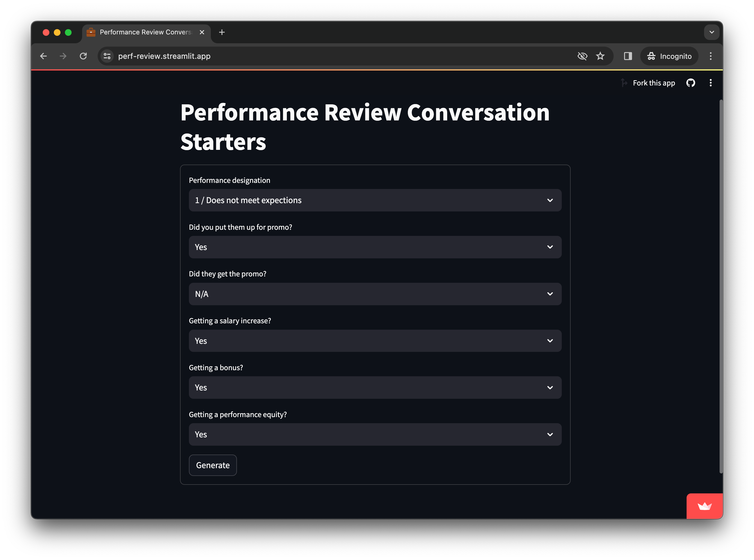Maximize the window with green button
Screen dimensions: 754x560
click(x=68, y=32)
